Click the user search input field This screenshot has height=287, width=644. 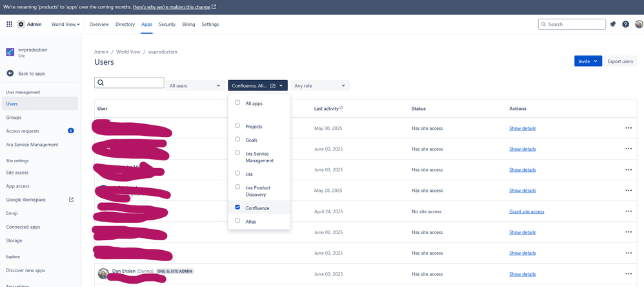129,83
